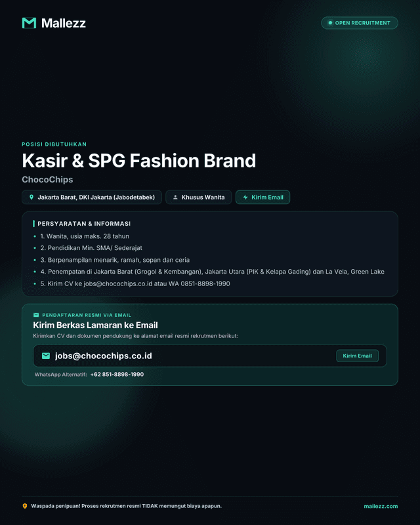Select the Khusus Wanita tag
The height and width of the screenshot is (525, 420).
click(x=199, y=198)
